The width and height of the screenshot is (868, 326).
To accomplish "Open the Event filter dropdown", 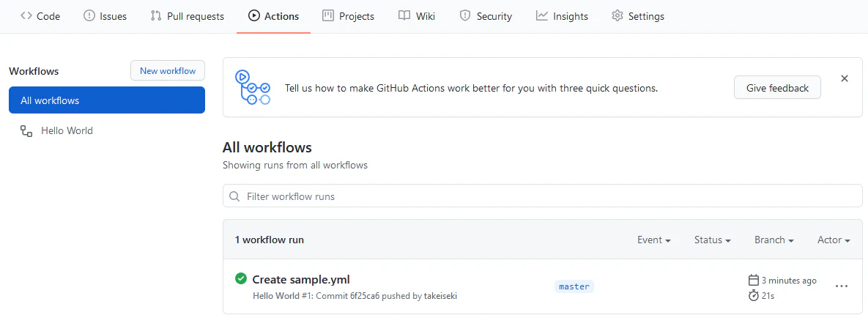I will click(x=654, y=240).
